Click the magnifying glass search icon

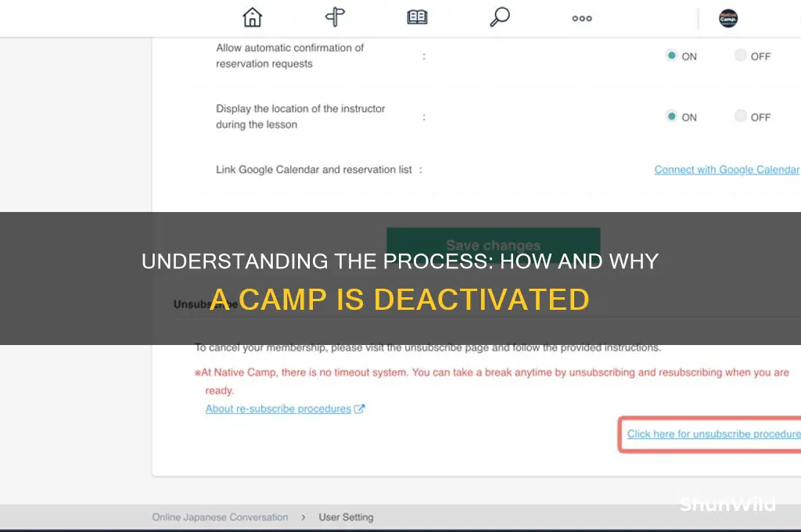click(x=500, y=17)
